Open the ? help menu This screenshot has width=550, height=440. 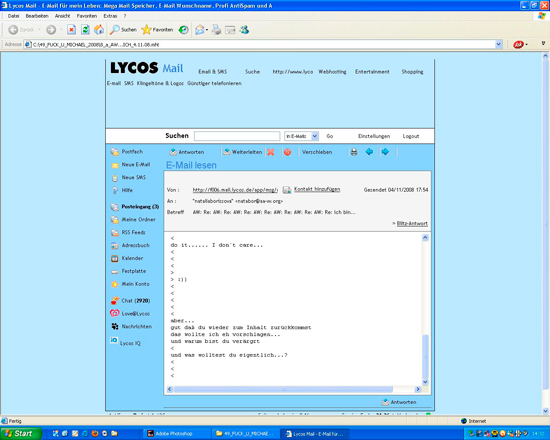(125, 16)
